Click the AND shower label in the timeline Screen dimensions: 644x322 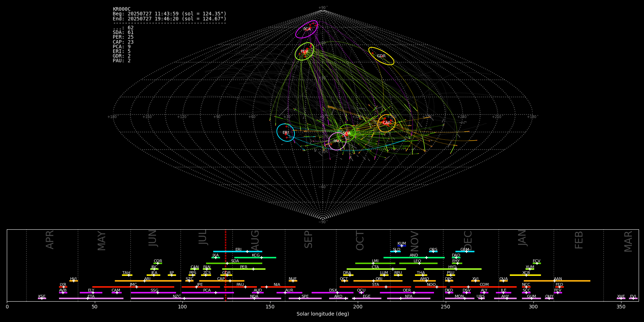(x=414, y=255)
